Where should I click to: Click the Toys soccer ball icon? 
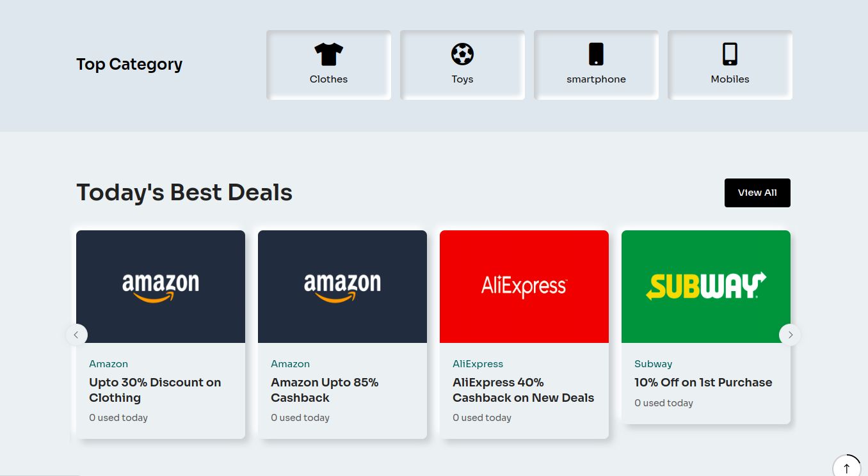coord(462,54)
